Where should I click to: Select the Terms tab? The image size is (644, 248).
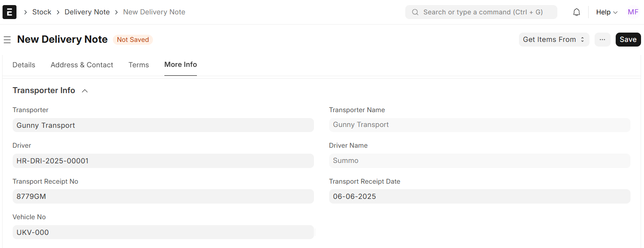[139, 65]
